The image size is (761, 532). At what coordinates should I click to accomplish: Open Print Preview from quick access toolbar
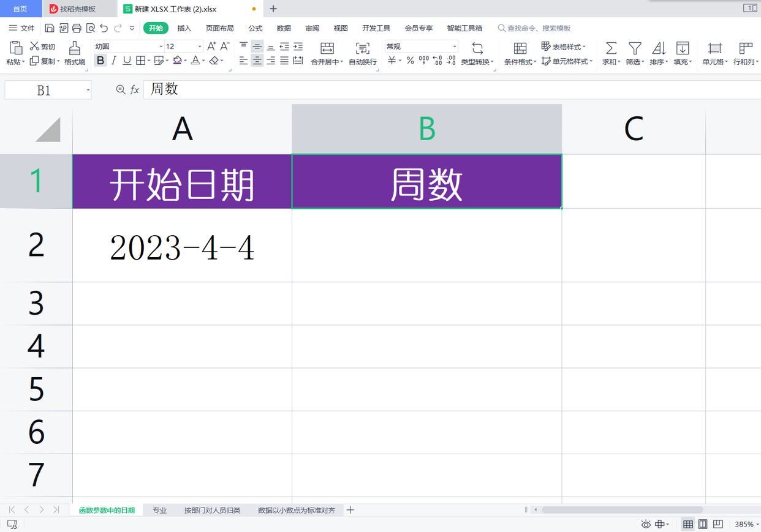click(91, 28)
